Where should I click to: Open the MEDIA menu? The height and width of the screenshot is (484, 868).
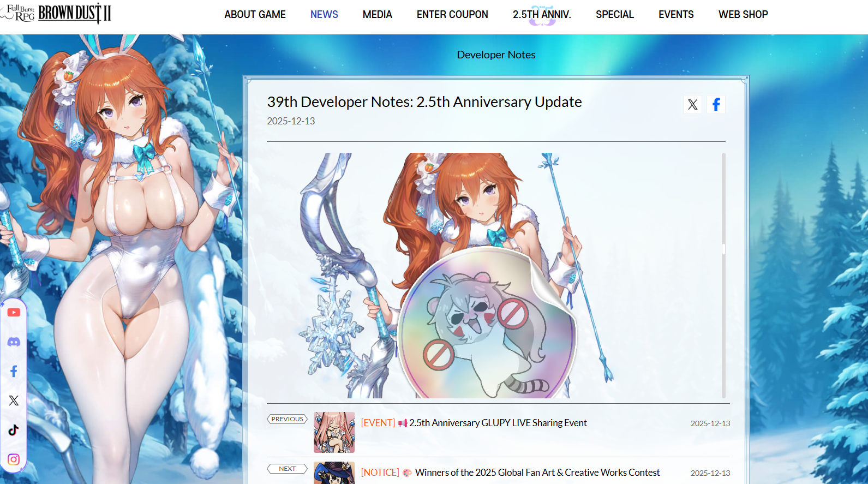[x=378, y=15]
